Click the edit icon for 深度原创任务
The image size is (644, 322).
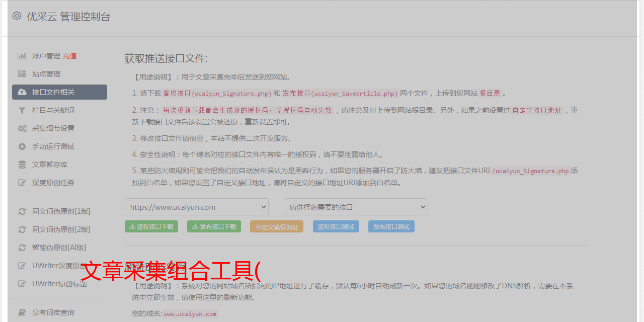[x=22, y=183]
